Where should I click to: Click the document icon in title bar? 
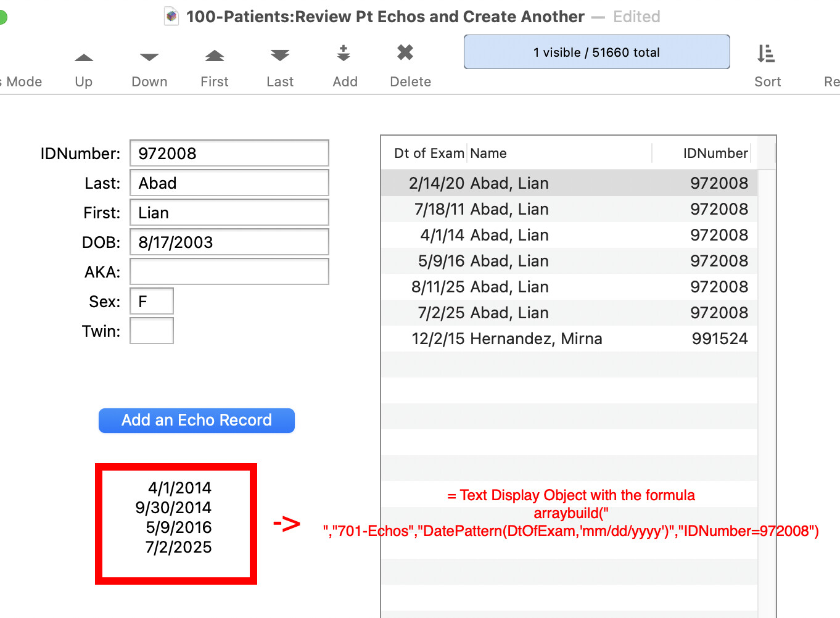tap(171, 17)
